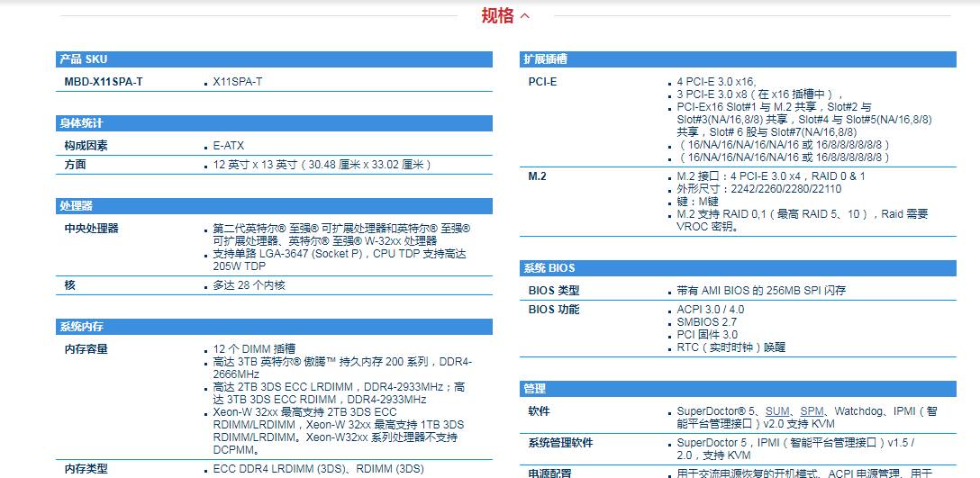Select the 处理器 section header
The image size is (980, 478).
point(77,206)
